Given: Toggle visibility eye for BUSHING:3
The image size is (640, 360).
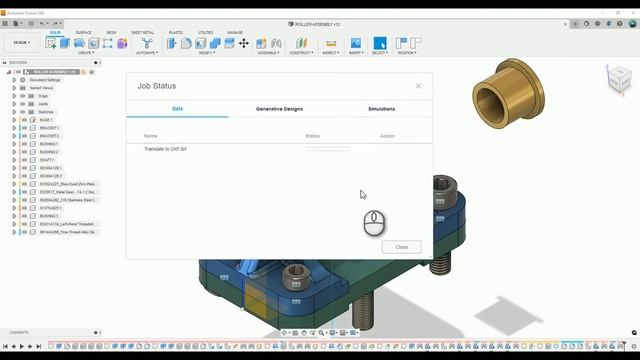Looking at the screenshot, I should click(x=24, y=216).
